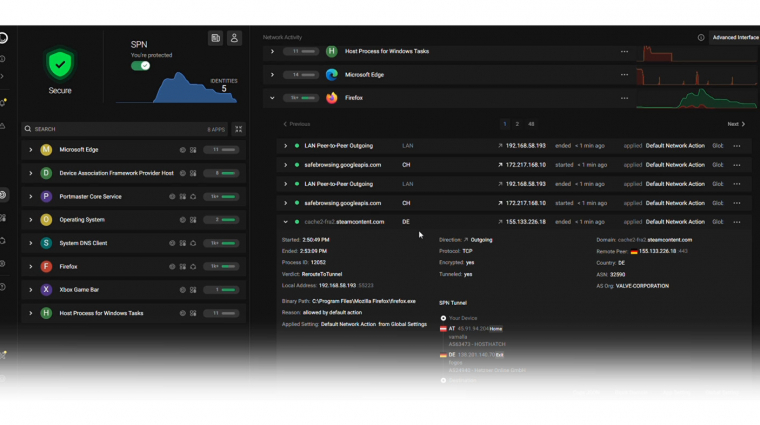Open more options for Firefox activity row
This screenshot has width=760, height=425.
pyautogui.click(x=624, y=98)
